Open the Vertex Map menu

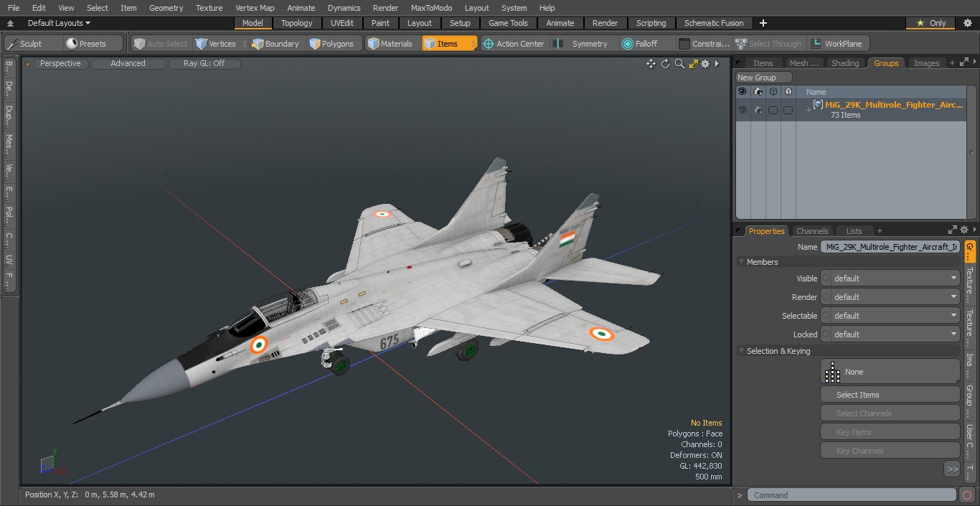[255, 8]
